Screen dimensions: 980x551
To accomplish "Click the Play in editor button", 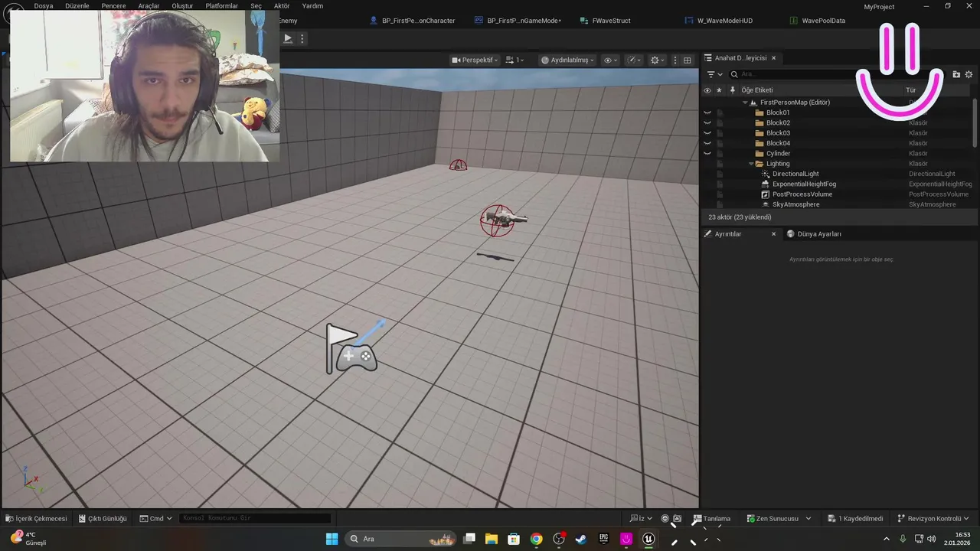I will pos(288,38).
